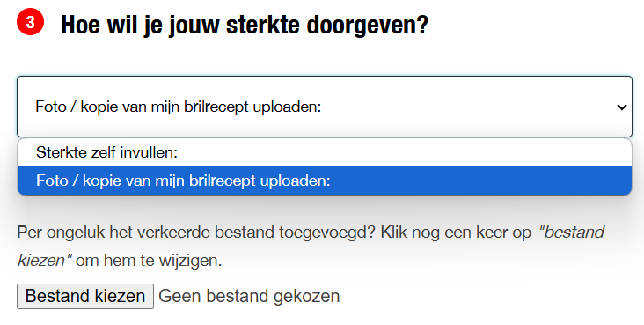Viewport: 644px width, 325px height.
Task: Choose the 'Sterkte zelf invullen:' option
Action: click(106, 152)
